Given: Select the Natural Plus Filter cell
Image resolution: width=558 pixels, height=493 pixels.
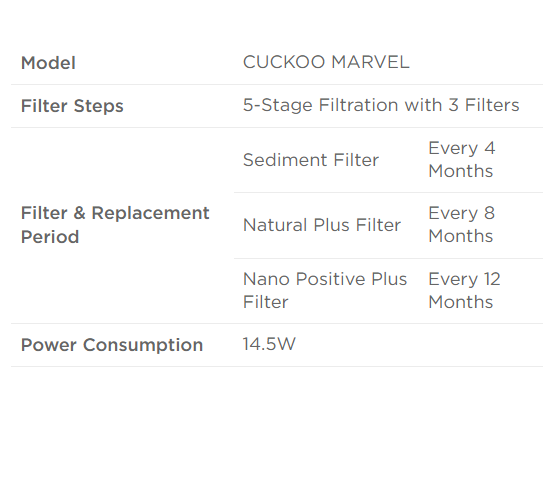Looking at the screenshot, I should click(322, 225).
